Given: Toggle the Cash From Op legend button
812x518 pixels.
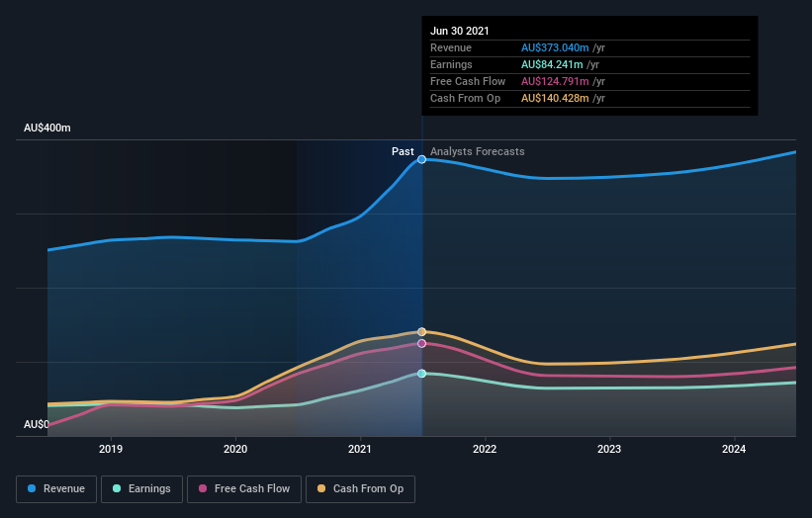Looking at the screenshot, I should tap(360, 489).
